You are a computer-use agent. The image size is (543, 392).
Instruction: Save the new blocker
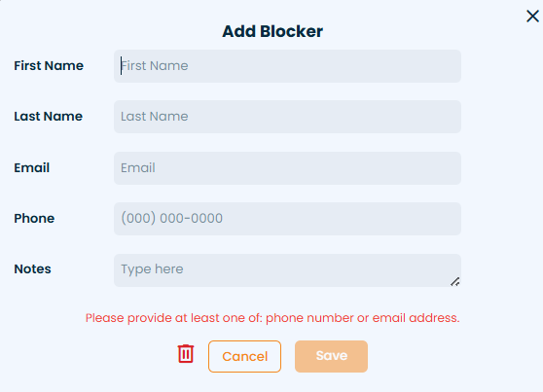(x=331, y=356)
